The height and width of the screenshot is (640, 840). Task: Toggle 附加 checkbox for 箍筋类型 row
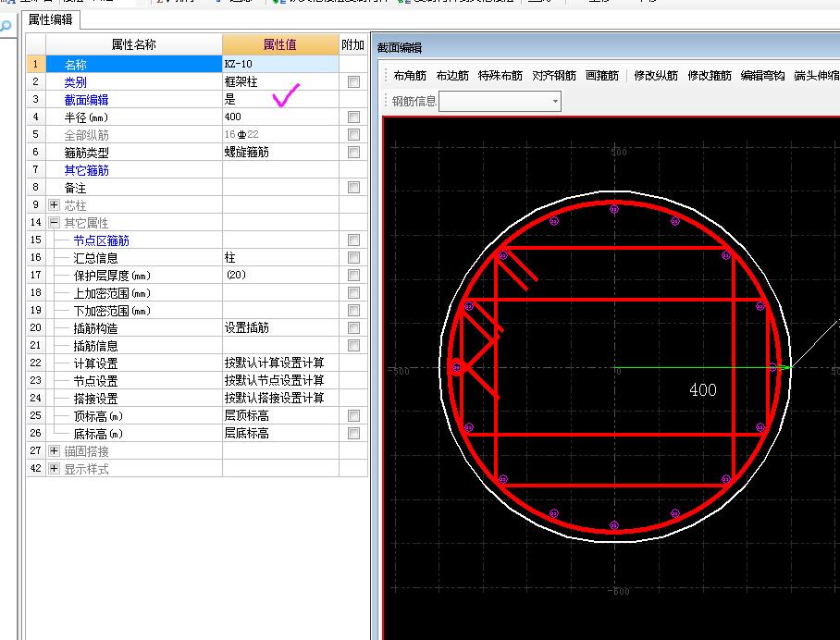(x=353, y=152)
